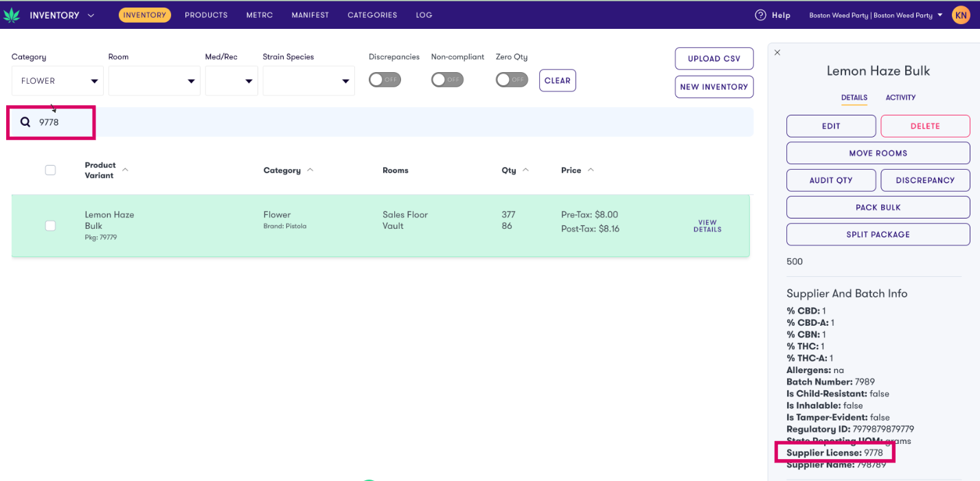Click the KN user avatar
The height and width of the screenshot is (481, 980).
pyautogui.click(x=961, y=15)
